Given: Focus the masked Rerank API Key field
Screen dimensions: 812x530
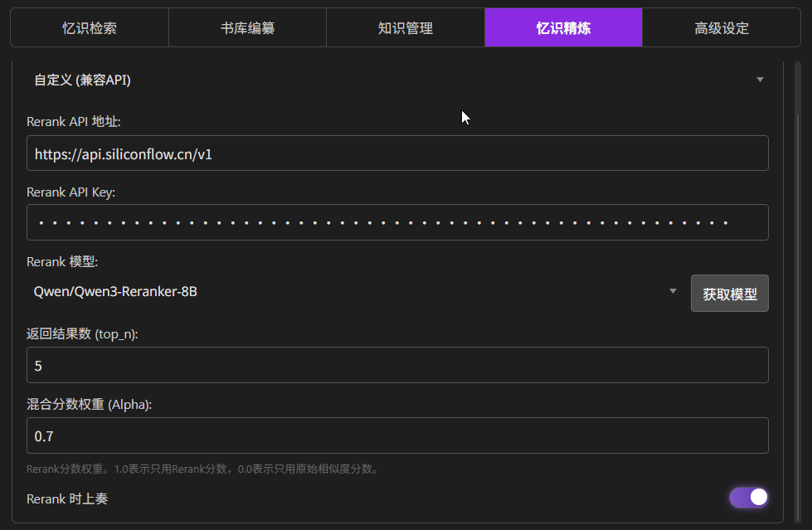Looking at the screenshot, I should tap(397, 222).
